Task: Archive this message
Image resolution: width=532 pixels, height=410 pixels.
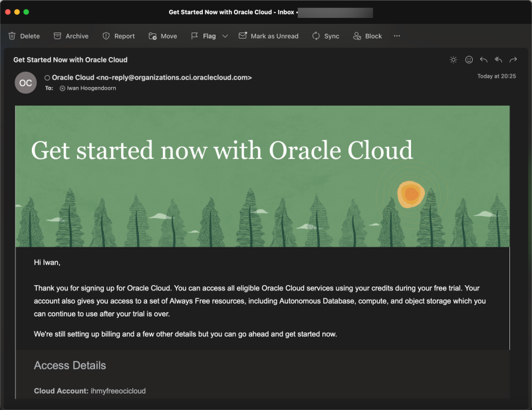Action: [x=70, y=36]
